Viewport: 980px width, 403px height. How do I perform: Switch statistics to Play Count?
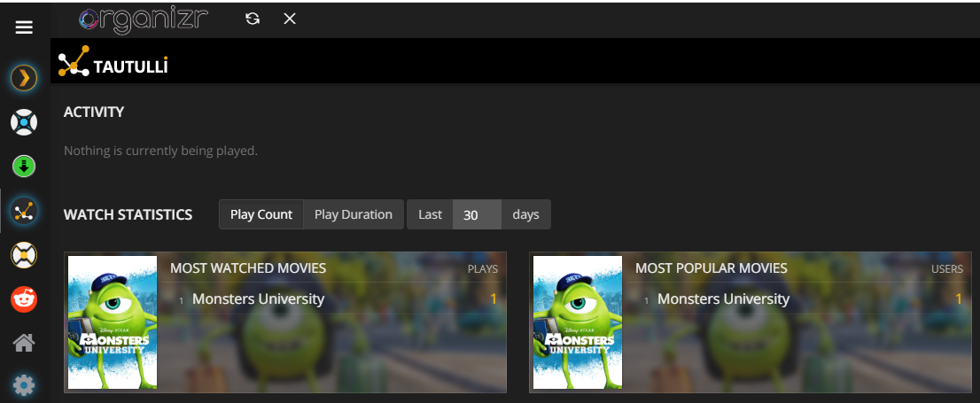click(261, 214)
